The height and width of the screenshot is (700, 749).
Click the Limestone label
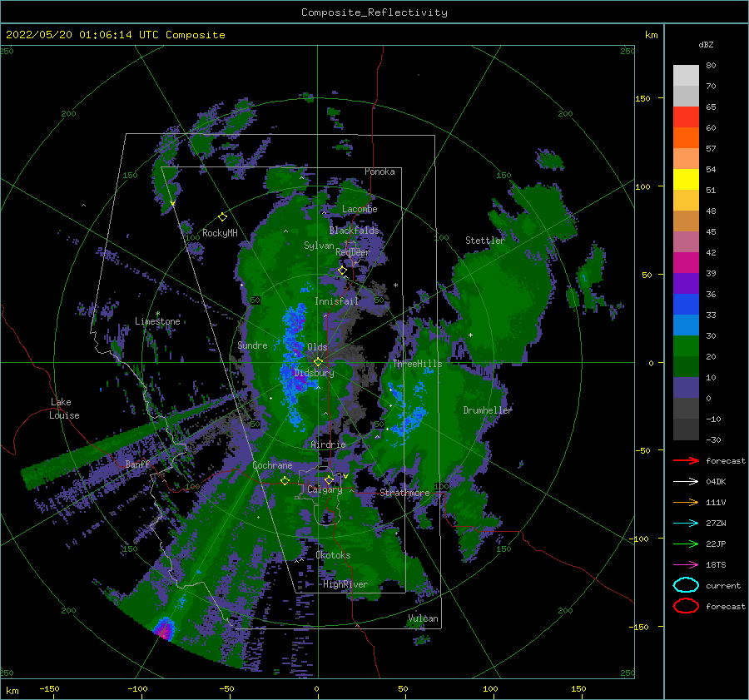tap(157, 321)
